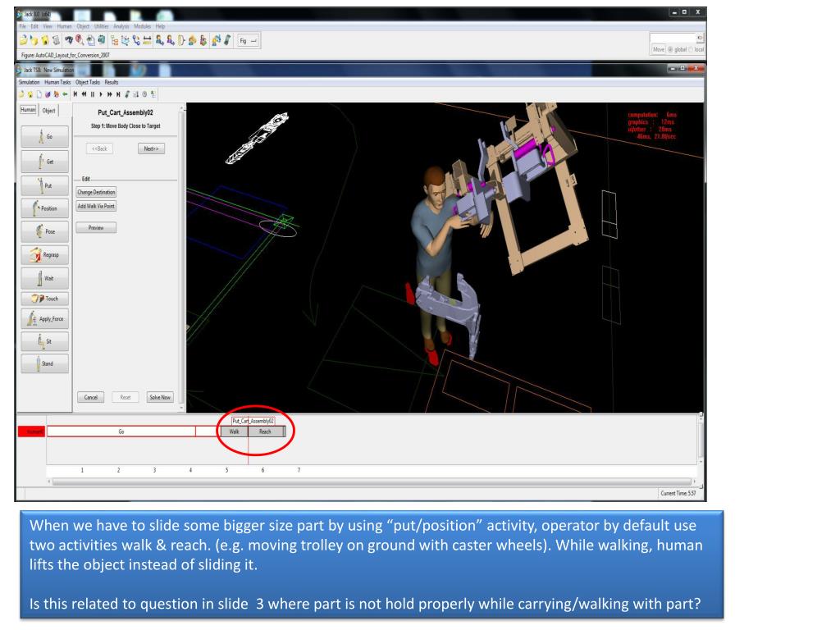Image resolution: width=840 pixels, height=630 pixels.
Task: Click the Get human task button
Action: (45, 162)
